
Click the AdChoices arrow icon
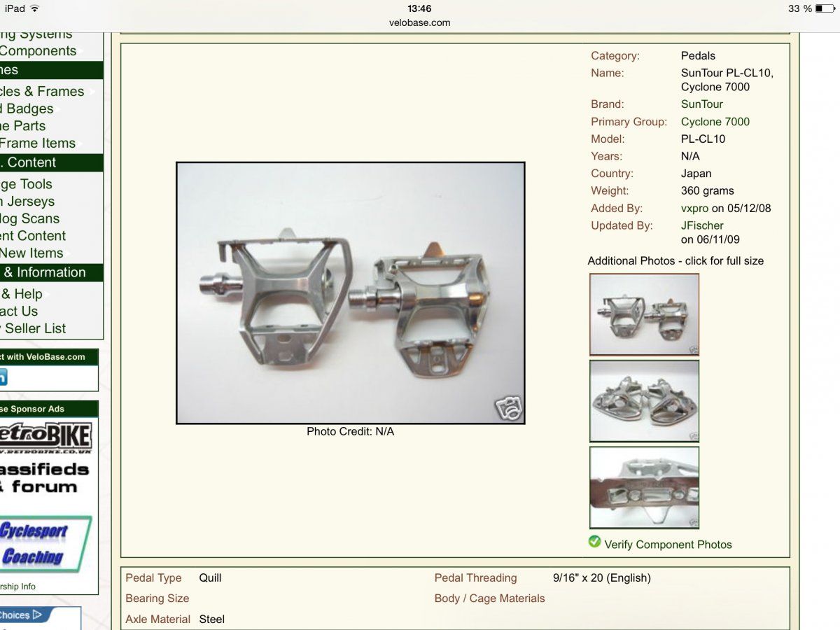point(38,615)
